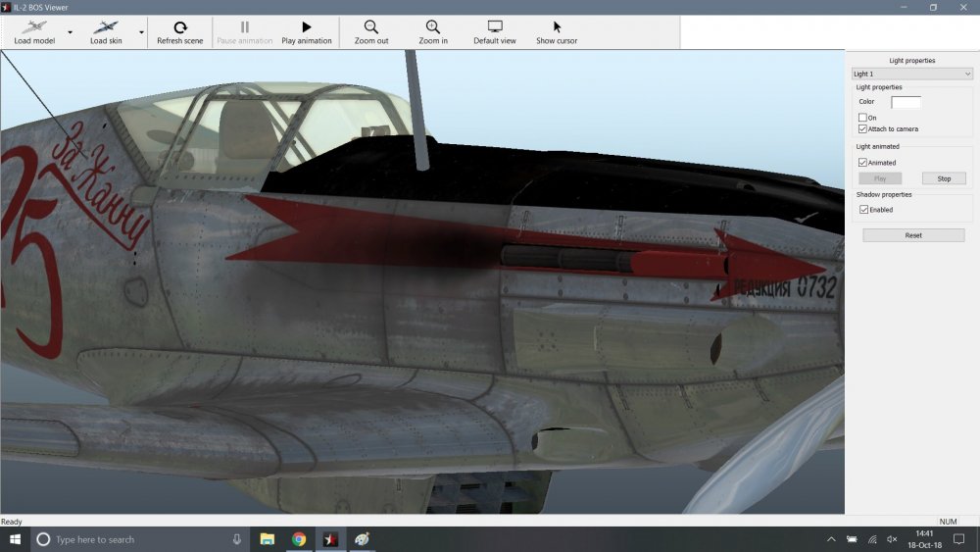
Task: Refresh the scene
Action: 180,31
